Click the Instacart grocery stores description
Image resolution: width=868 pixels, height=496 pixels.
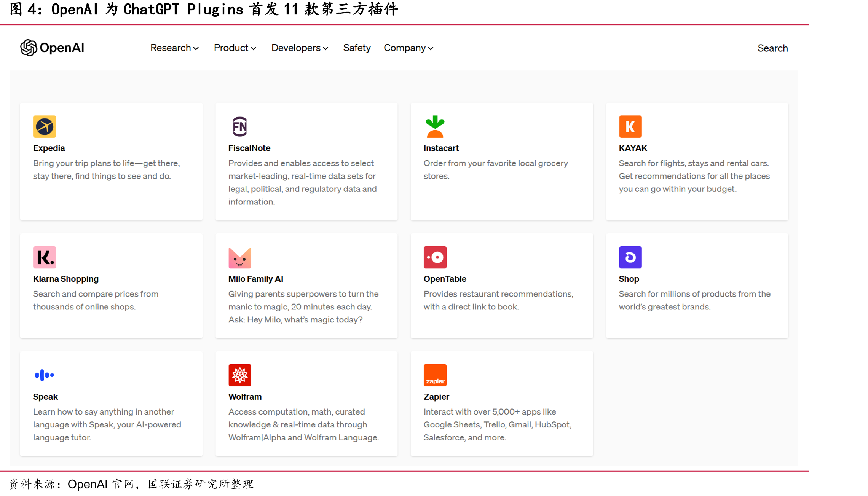[496, 170]
